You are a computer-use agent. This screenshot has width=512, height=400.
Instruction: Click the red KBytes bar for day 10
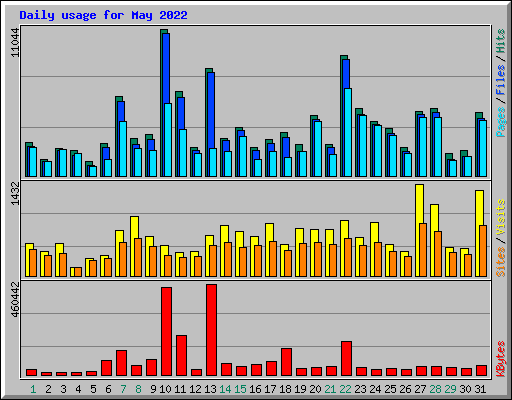166,332
